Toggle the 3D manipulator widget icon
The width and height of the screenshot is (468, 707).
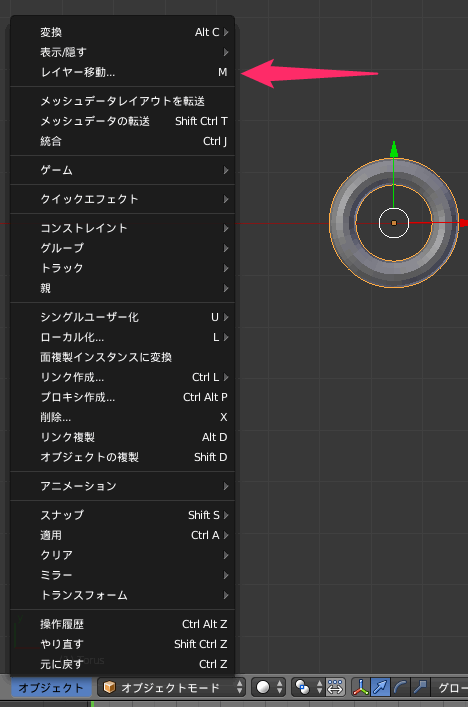(361, 687)
